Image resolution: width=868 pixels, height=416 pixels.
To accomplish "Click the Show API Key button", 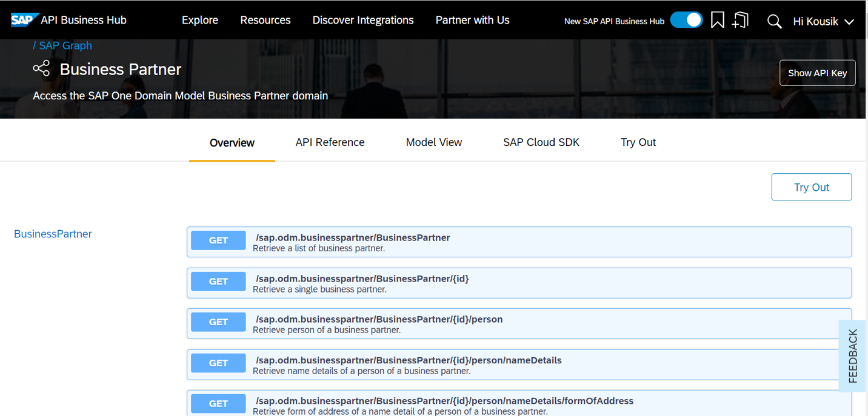I will [817, 73].
